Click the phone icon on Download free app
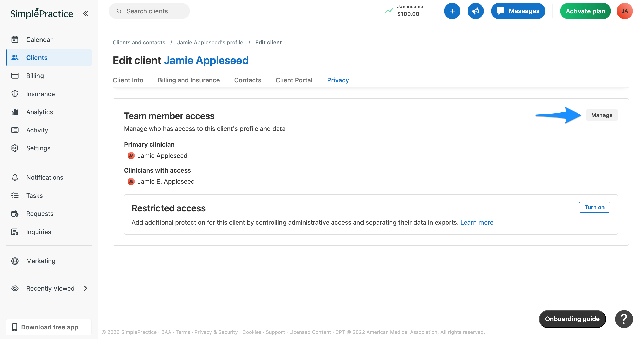Screen dimensions: 644x339 [15, 327]
